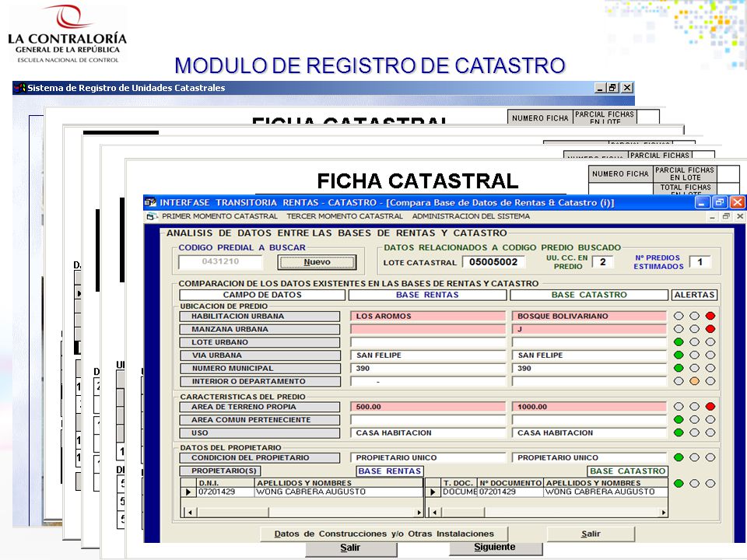Image resolution: width=747 pixels, height=560 pixels.
Task: Click the 1000.00 area value in Base Catastro
Action: click(589, 407)
